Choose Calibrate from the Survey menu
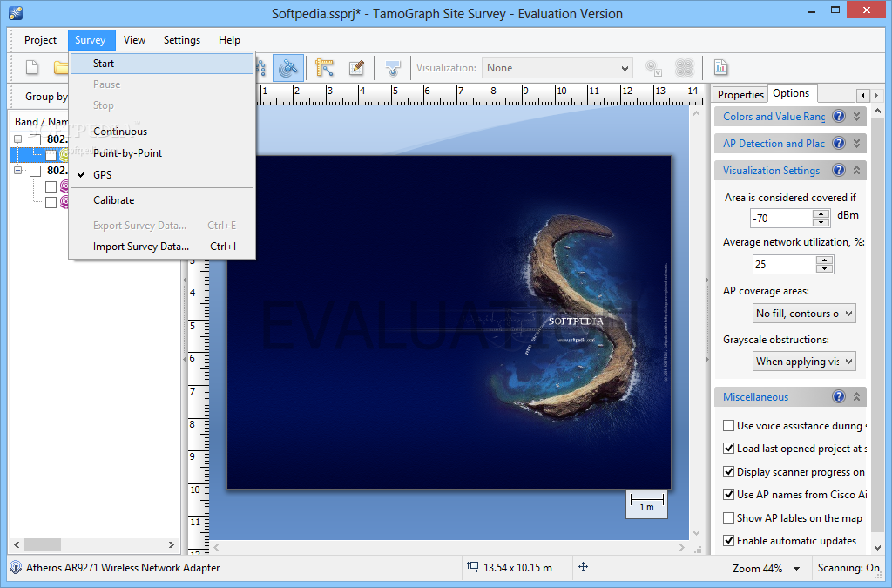The width and height of the screenshot is (892, 588). coord(162,200)
